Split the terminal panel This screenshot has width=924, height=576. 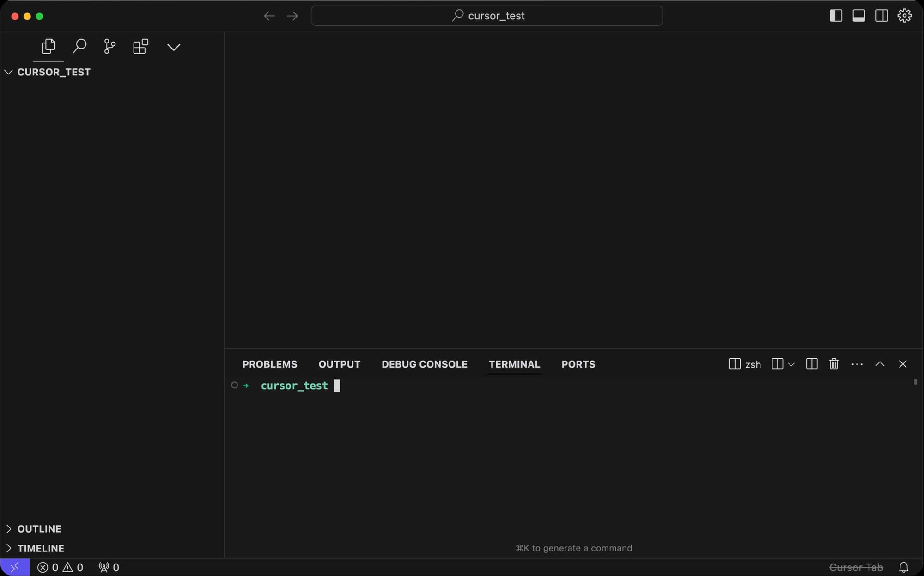point(811,364)
